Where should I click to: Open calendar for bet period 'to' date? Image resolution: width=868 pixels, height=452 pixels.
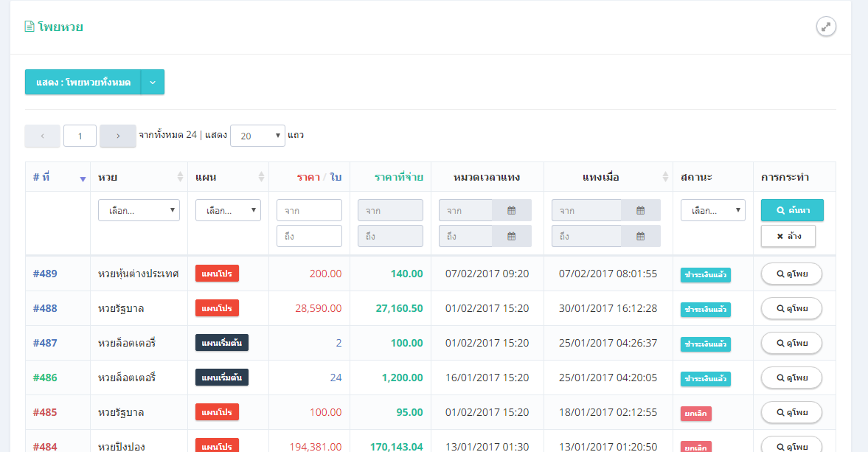point(512,236)
